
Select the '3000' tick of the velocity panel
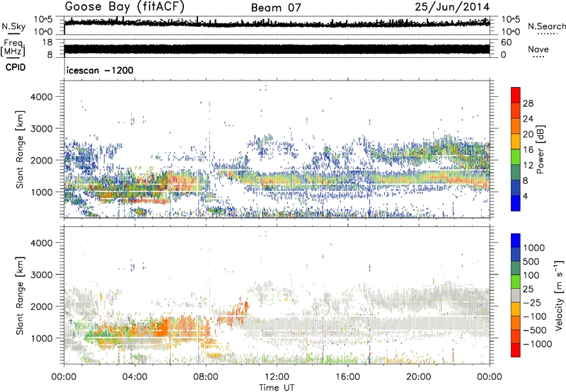click(42, 275)
